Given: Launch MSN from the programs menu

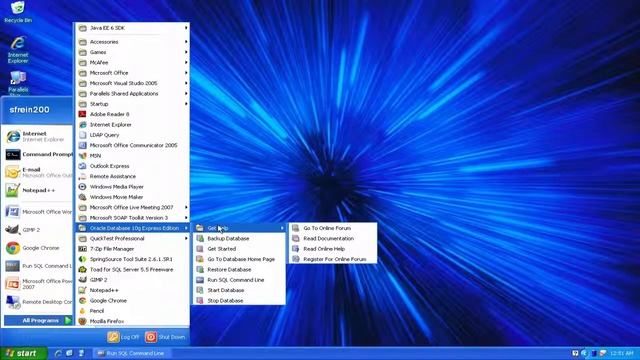Looking at the screenshot, I should (133, 156).
